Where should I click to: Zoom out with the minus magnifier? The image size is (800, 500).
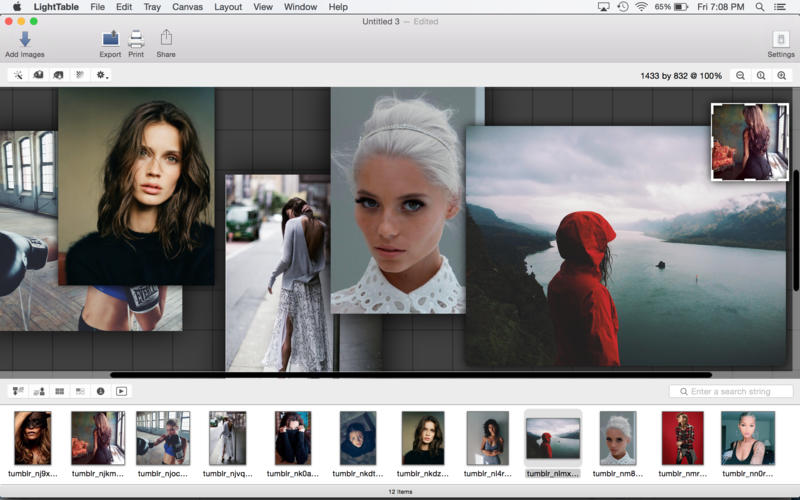tap(741, 76)
